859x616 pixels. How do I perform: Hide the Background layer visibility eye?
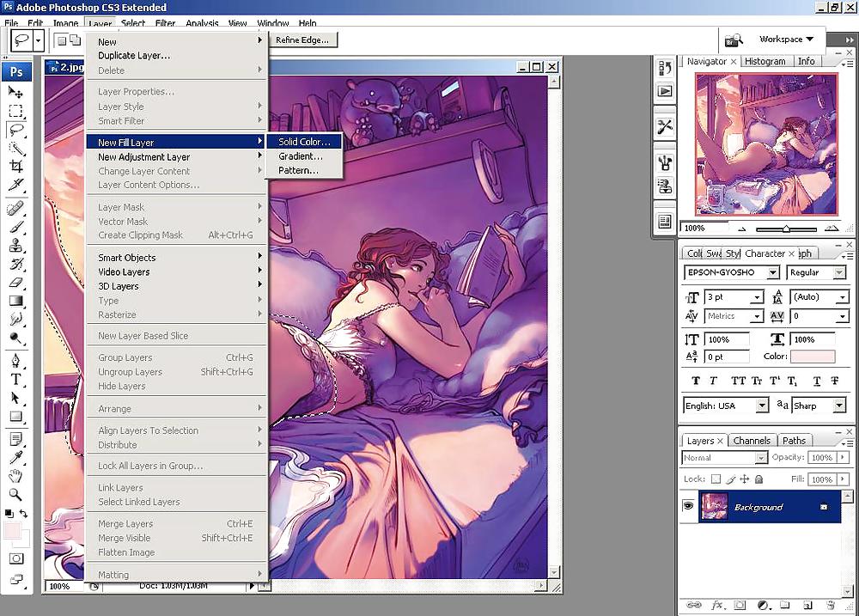tap(688, 506)
